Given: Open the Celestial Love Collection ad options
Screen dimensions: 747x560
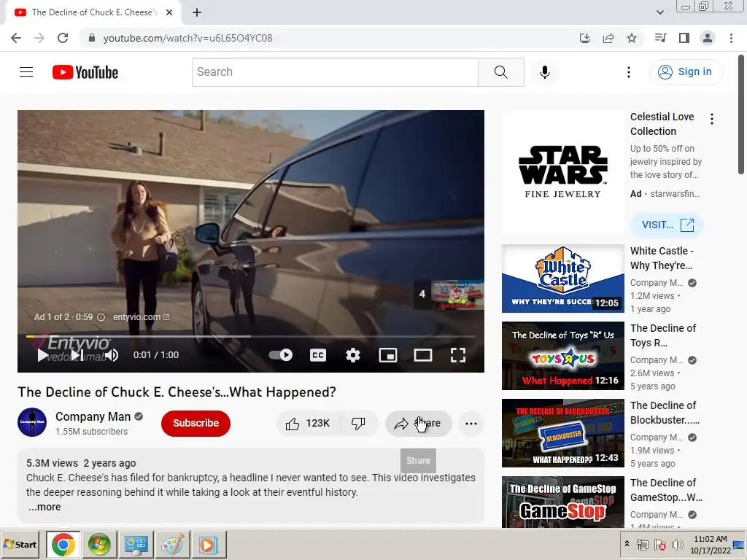Looking at the screenshot, I should point(712,119).
